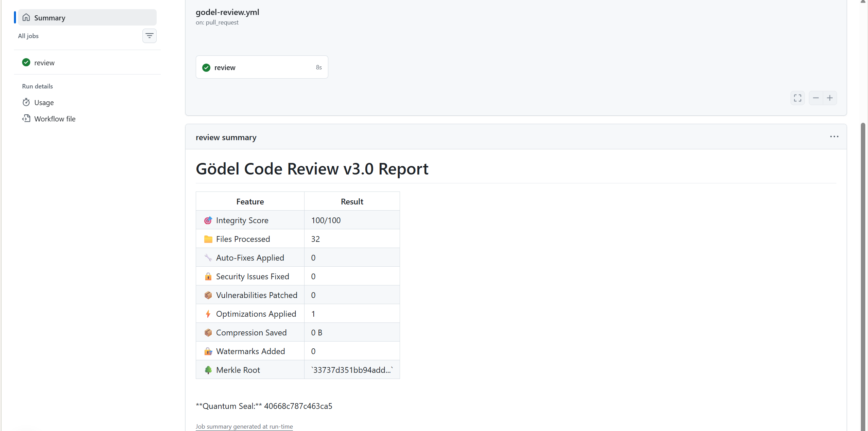Select the Usage stopwatch icon
This screenshot has width=868, height=431.
[x=26, y=102]
